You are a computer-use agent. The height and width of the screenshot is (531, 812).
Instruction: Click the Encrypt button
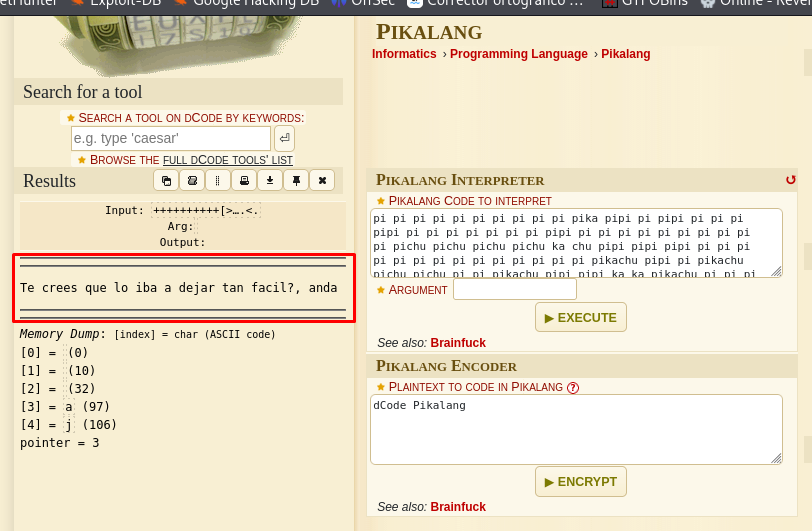point(581,482)
